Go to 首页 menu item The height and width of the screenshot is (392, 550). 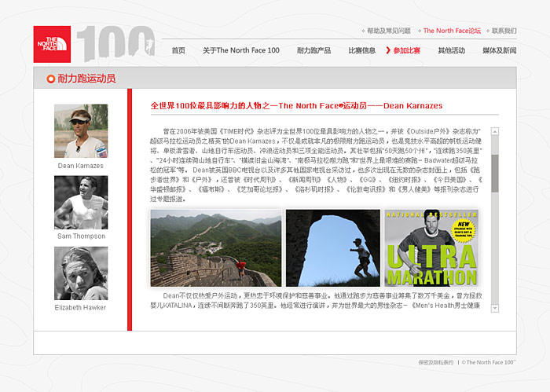click(178, 50)
